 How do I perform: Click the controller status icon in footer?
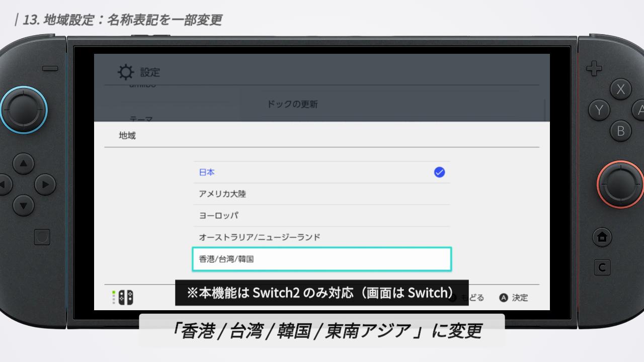123,298
